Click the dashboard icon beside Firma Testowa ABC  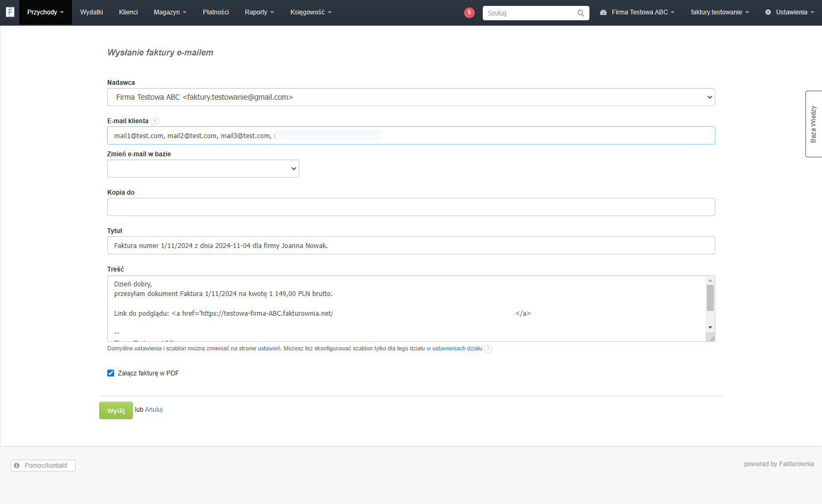pyautogui.click(x=603, y=12)
